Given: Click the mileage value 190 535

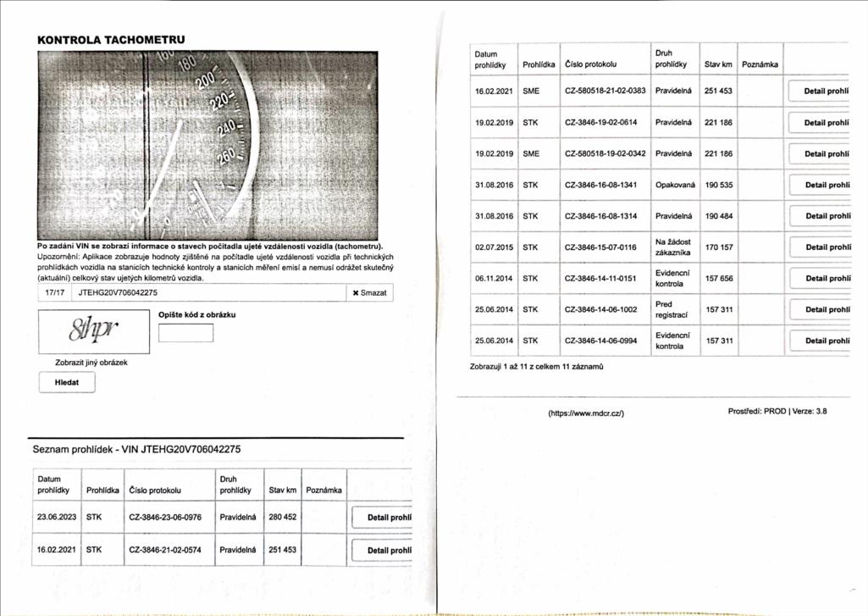Looking at the screenshot, I should click(719, 185).
